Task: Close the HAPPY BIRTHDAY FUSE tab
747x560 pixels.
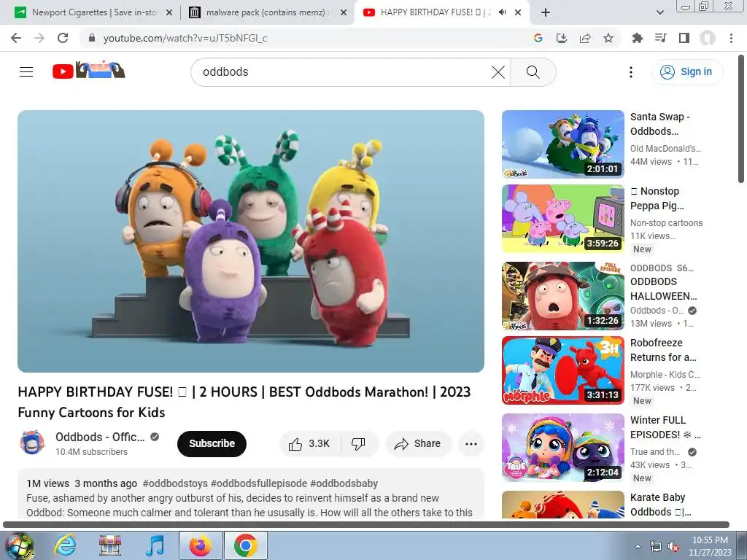Action: coord(518,13)
